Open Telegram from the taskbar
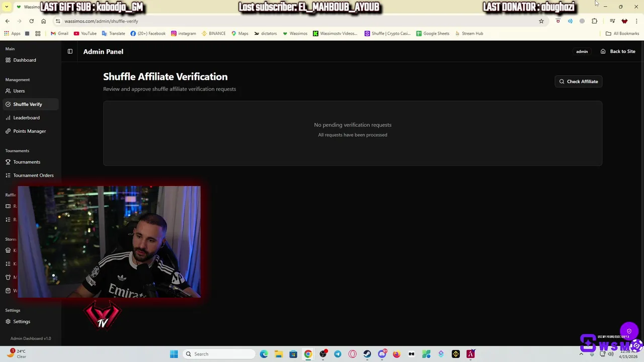The width and height of the screenshot is (644, 362). click(338, 354)
